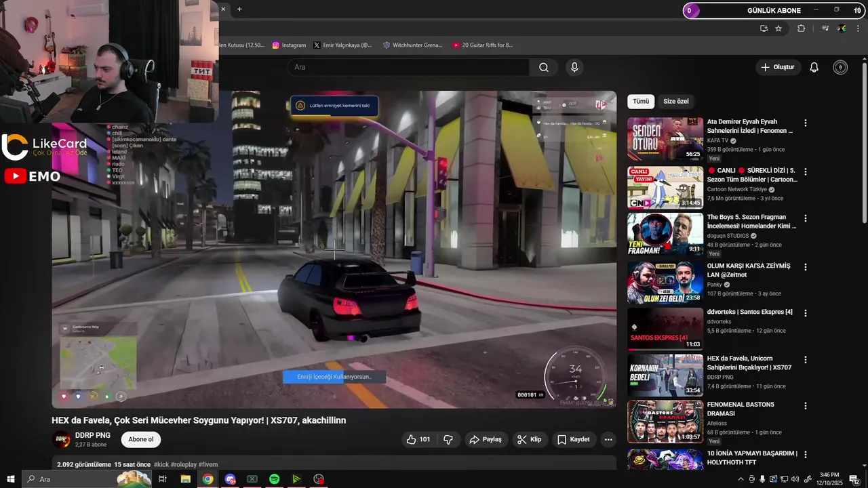Open the Chrome three-dot menu
Image resolution: width=868 pixels, height=488 pixels.
[x=859, y=28]
